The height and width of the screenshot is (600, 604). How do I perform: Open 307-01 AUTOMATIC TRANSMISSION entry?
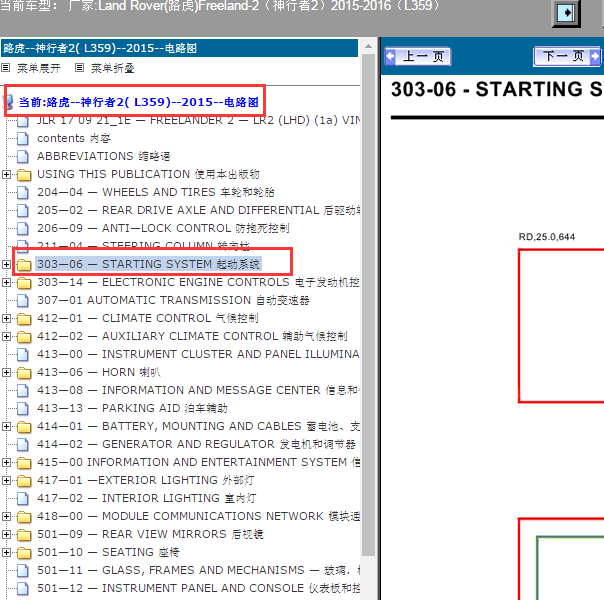tap(173, 300)
